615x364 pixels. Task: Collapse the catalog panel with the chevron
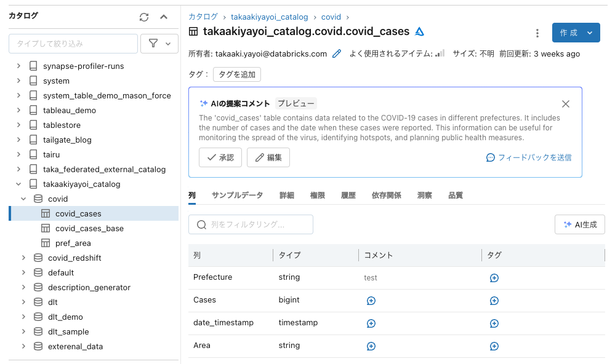(x=163, y=17)
